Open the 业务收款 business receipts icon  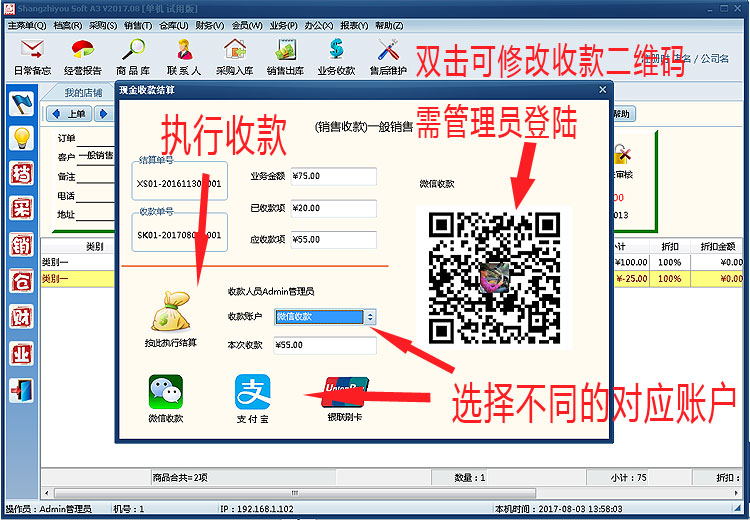pyautogui.click(x=336, y=57)
